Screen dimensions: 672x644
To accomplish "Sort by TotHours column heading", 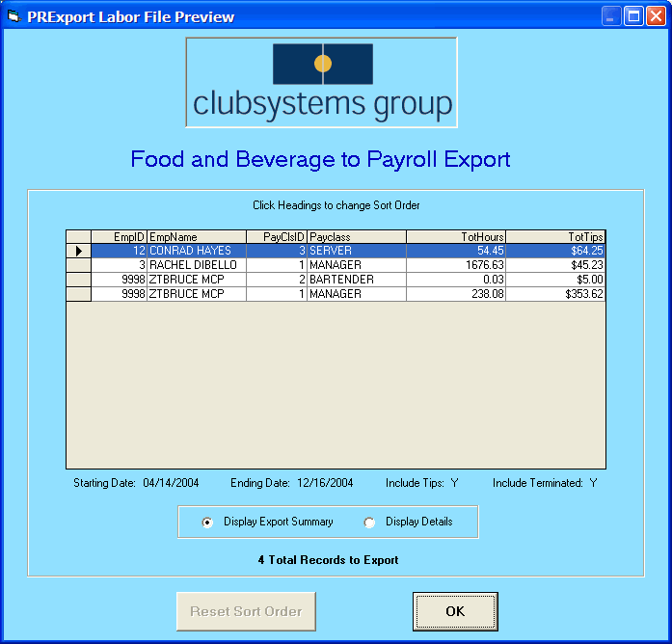I will (x=456, y=237).
